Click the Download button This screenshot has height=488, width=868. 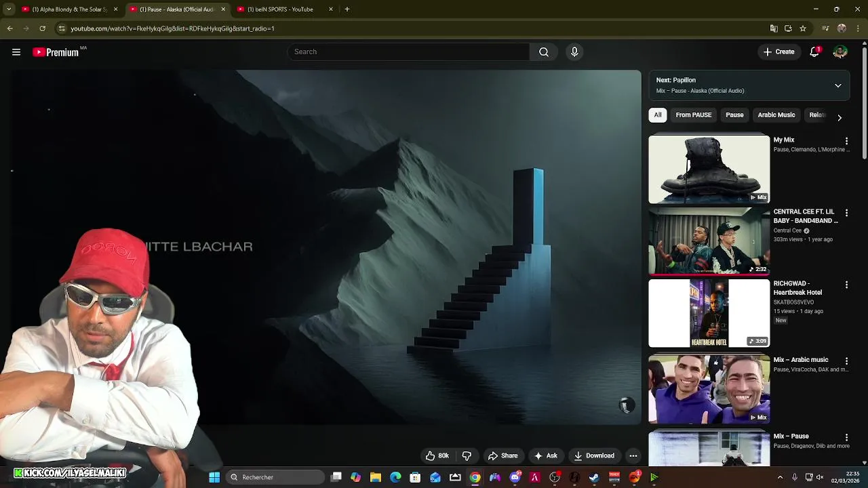(x=594, y=456)
